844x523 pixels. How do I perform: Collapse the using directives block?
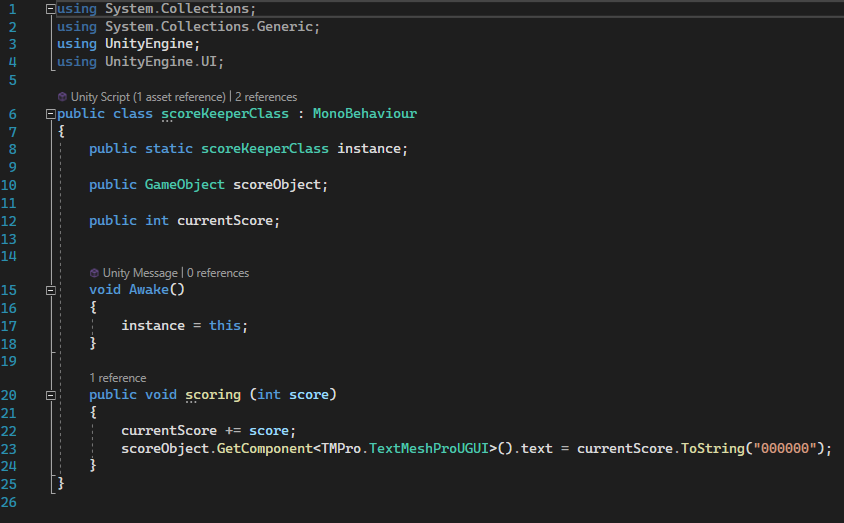[50, 9]
